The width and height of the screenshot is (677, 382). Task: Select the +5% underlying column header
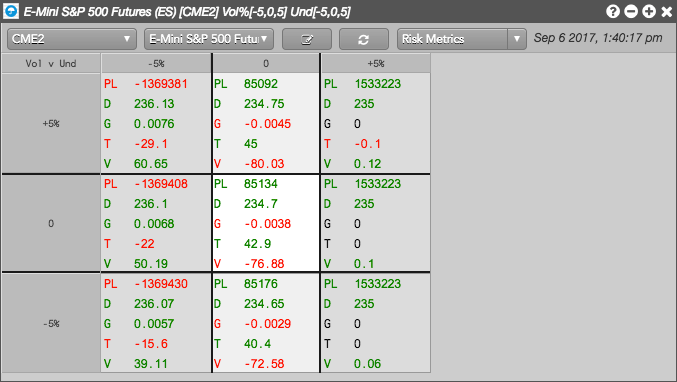(376, 63)
